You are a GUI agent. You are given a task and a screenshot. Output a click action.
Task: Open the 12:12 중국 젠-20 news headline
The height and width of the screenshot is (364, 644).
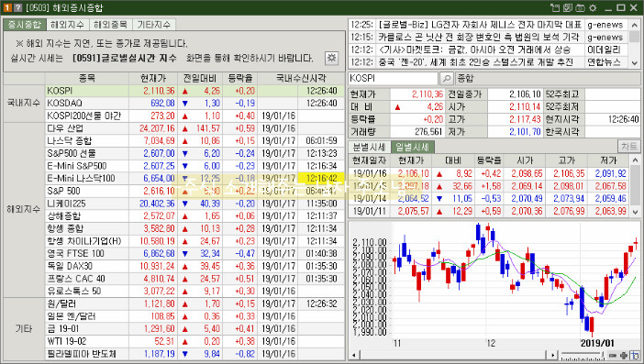pos(475,62)
